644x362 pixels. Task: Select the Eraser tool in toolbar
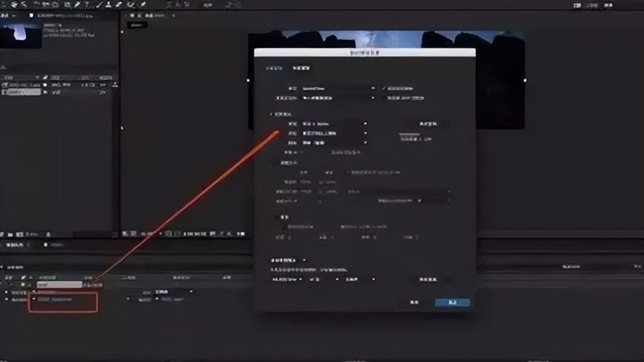click(x=117, y=5)
